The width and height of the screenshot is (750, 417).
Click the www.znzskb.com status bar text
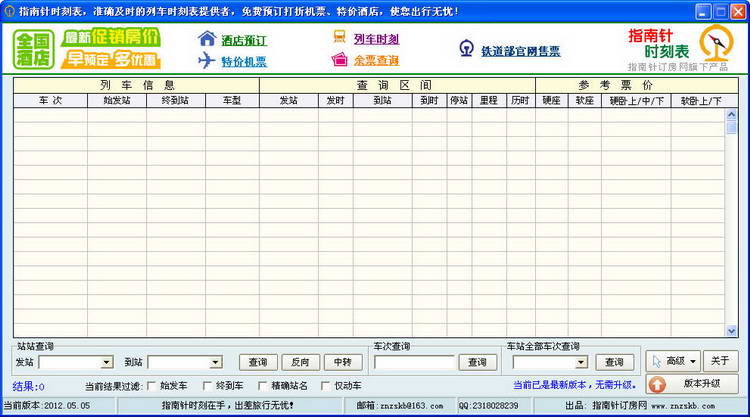tap(683, 406)
